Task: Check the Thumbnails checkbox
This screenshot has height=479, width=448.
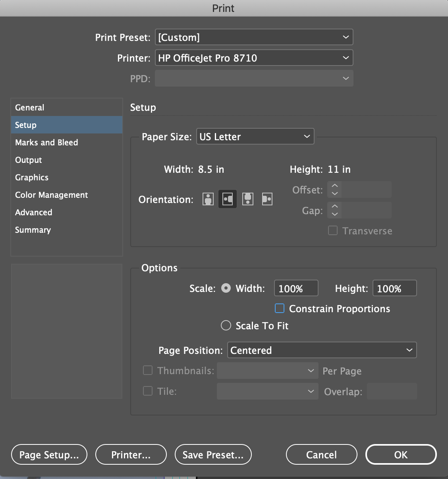Action: coord(147,370)
